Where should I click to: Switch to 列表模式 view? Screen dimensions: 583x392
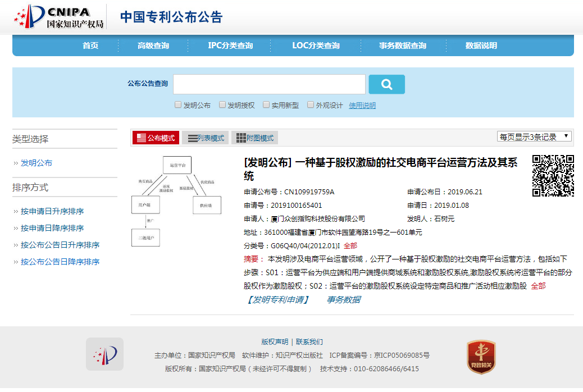click(206, 138)
